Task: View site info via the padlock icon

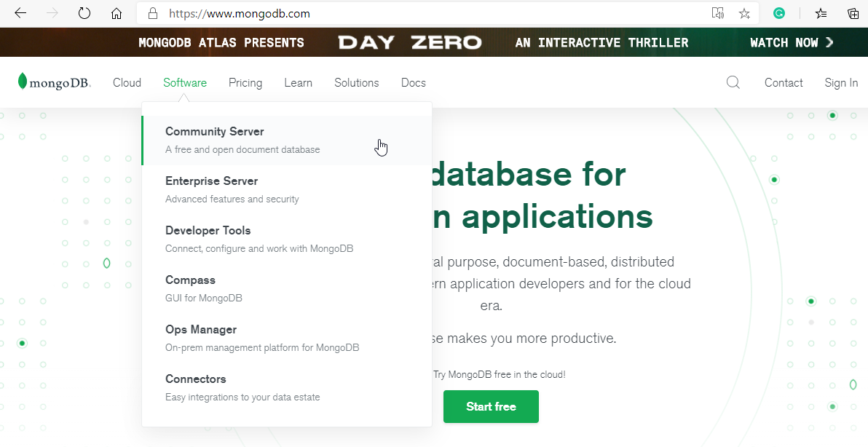Action: pyautogui.click(x=152, y=13)
